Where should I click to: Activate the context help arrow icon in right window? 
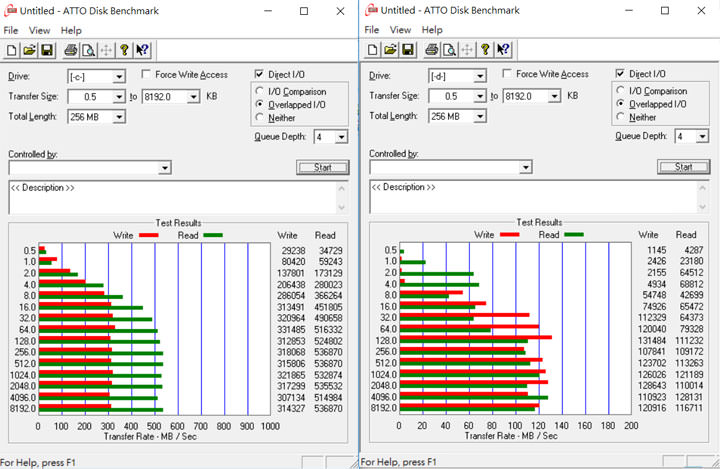coord(504,50)
